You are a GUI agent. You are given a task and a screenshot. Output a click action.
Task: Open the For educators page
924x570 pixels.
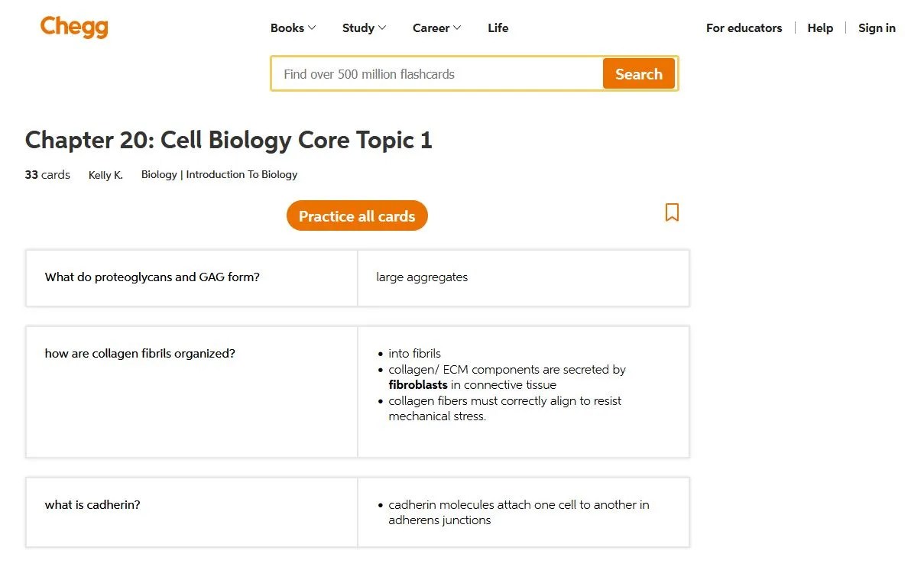tap(743, 28)
